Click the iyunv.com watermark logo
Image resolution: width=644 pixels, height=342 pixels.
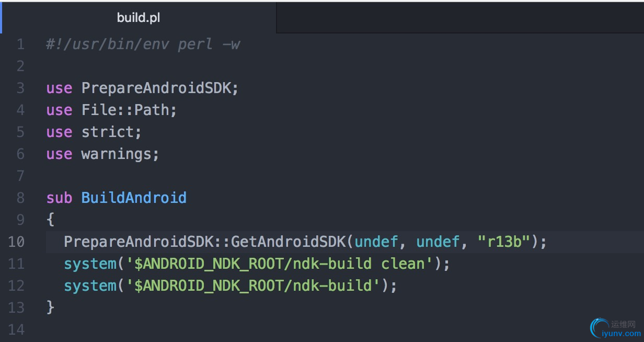[x=616, y=328]
